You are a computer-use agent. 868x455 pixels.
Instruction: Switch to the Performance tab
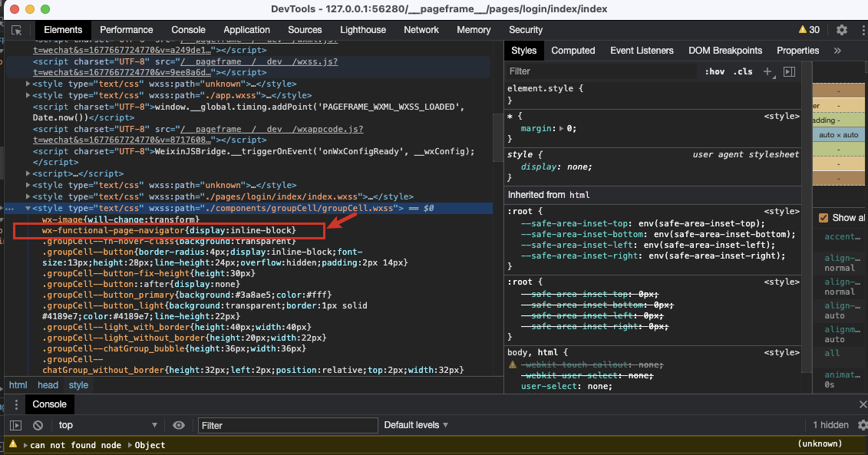click(x=126, y=30)
